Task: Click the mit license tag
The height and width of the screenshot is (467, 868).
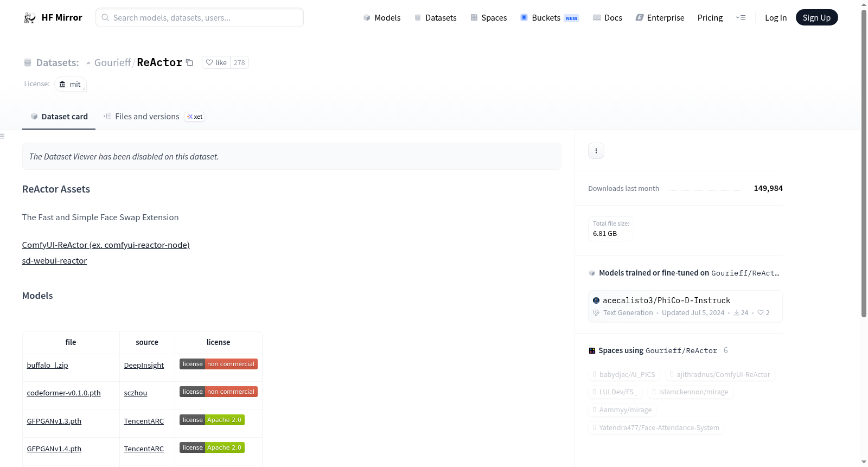Action: point(71,85)
